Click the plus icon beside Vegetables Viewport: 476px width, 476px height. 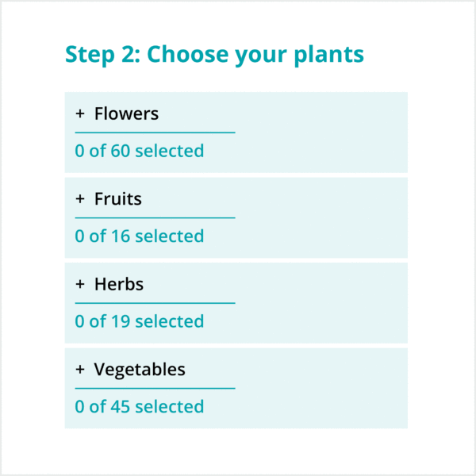tap(80, 370)
